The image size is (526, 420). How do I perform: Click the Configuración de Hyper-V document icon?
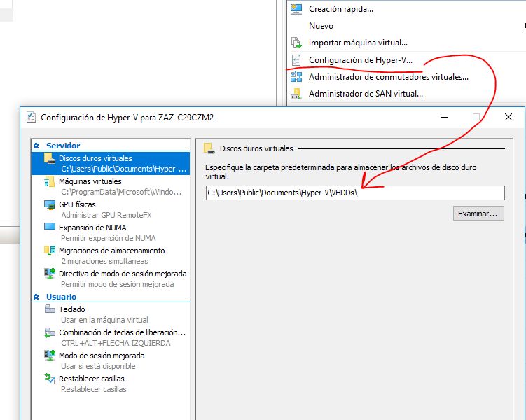point(296,60)
